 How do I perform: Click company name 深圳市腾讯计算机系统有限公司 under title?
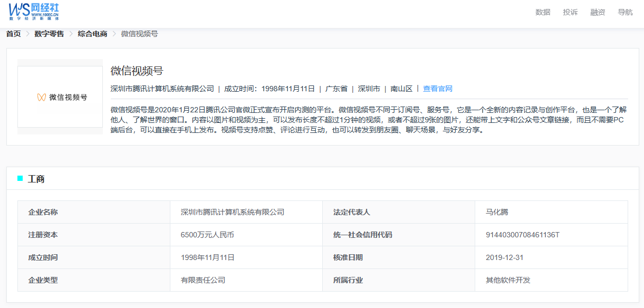[162, 89]
